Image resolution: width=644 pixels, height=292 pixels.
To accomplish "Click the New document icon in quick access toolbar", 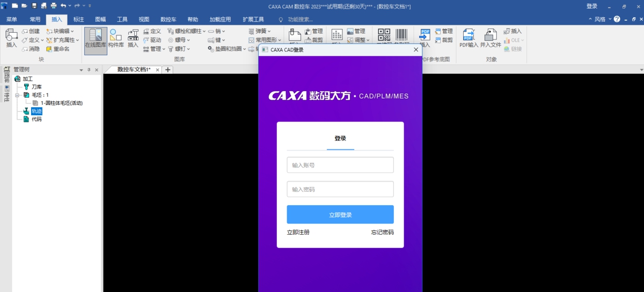I will (14, 5).
